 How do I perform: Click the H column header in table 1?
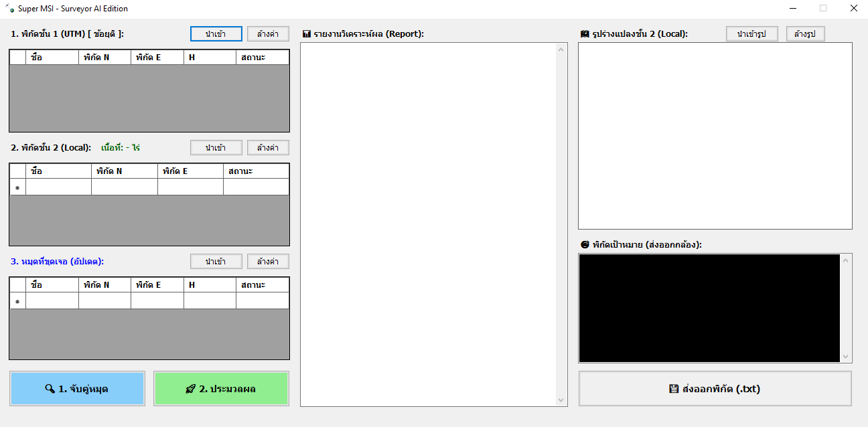(210, 58)
